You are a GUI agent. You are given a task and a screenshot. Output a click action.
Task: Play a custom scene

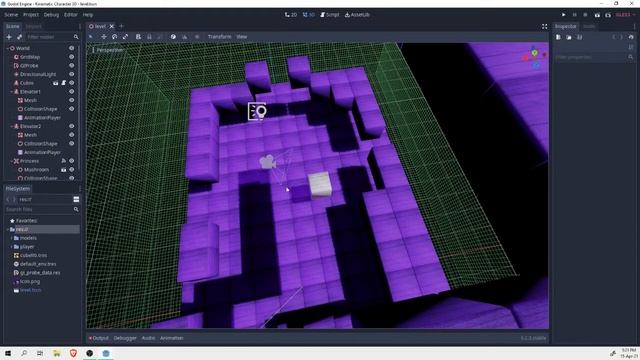(608, 15)
